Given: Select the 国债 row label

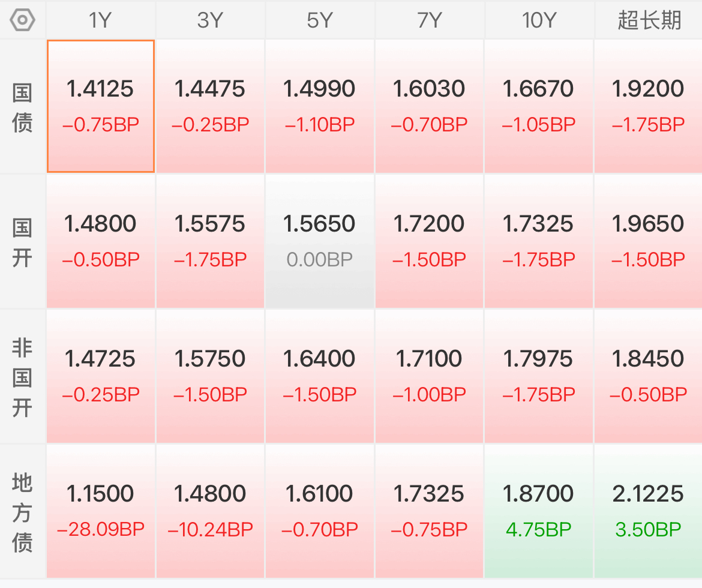Looking at the screenshot, I should (x=22, y=107).
